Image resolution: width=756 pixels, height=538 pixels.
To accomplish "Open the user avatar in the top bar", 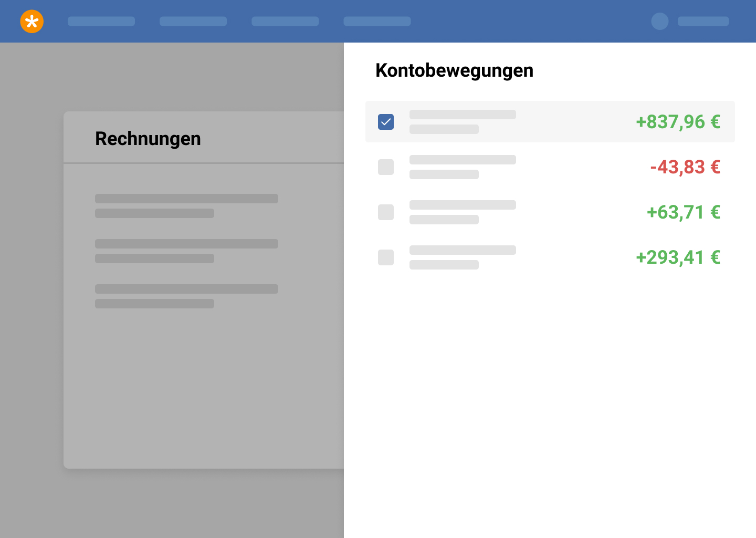I will pos(660,22).
